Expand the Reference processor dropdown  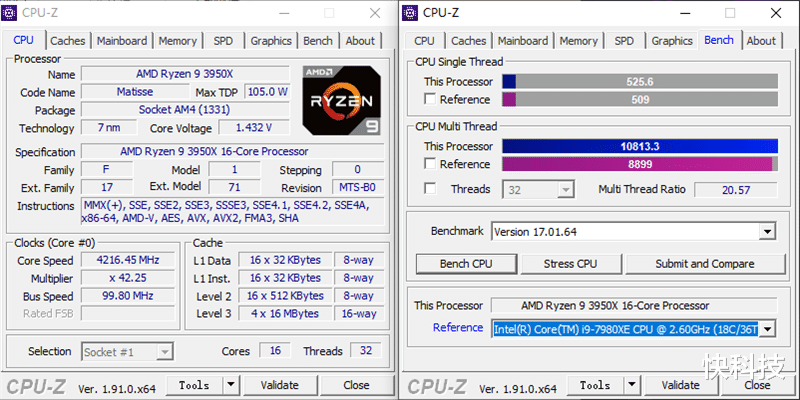[767, 329]
